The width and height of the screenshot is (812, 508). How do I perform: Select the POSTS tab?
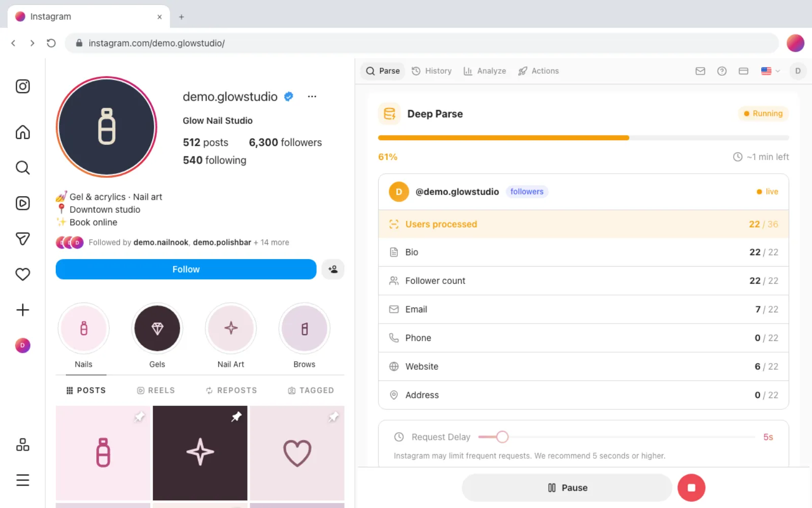point(86,390)
